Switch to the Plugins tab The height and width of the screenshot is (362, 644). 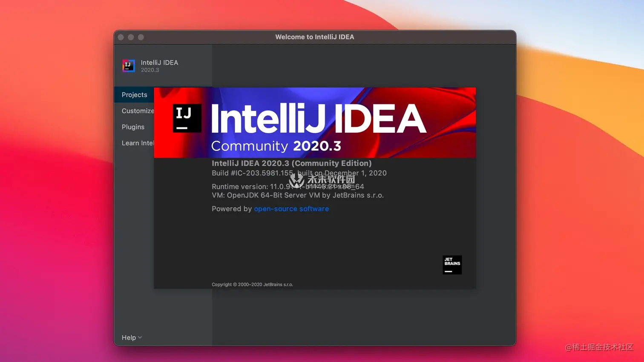[134, 127]
